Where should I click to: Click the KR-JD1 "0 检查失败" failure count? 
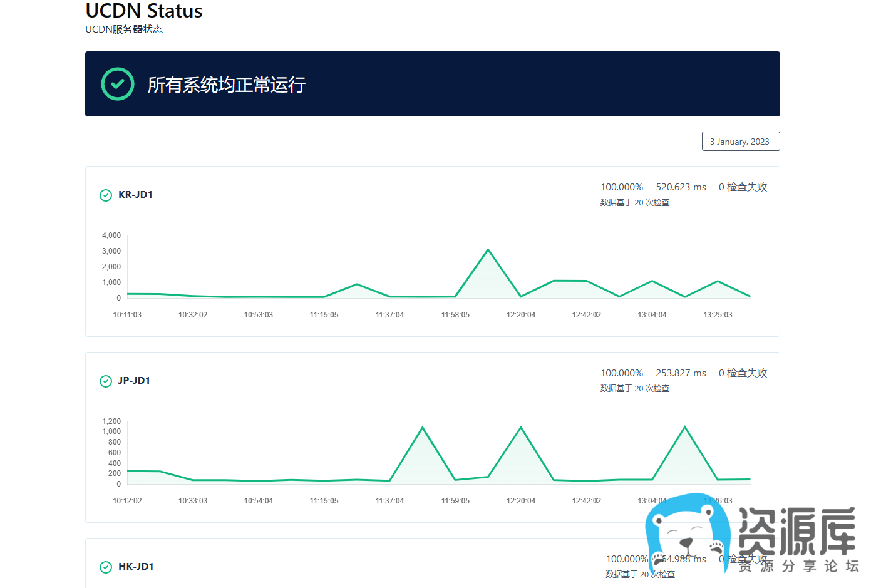(743, 187)
